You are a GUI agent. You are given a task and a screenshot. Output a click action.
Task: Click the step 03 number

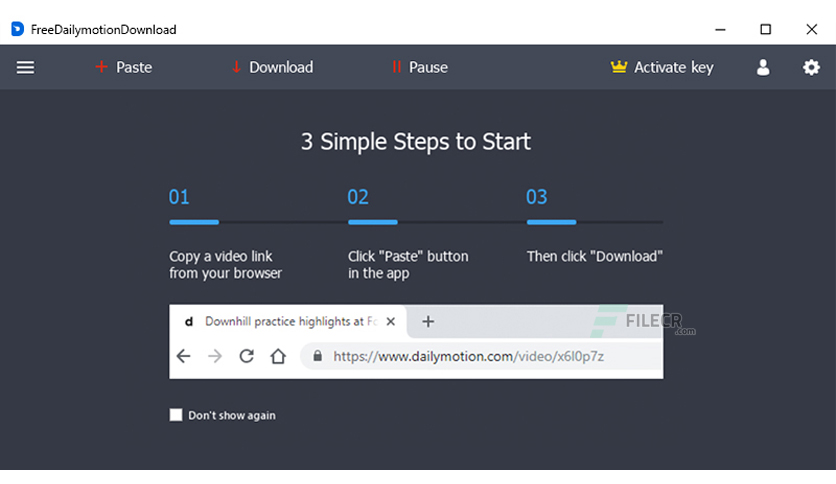[x=536, y=197]
